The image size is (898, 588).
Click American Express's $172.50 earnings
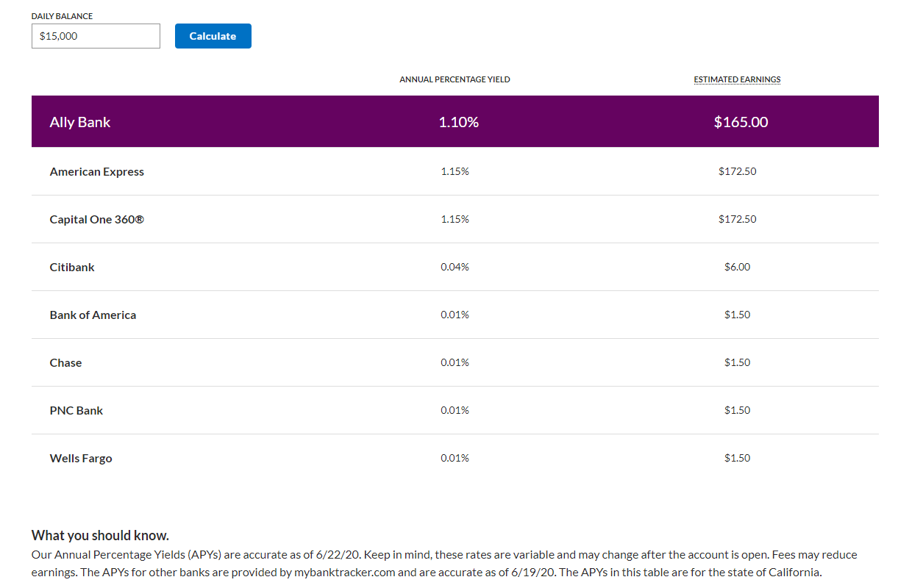click(x=737, y=171)
